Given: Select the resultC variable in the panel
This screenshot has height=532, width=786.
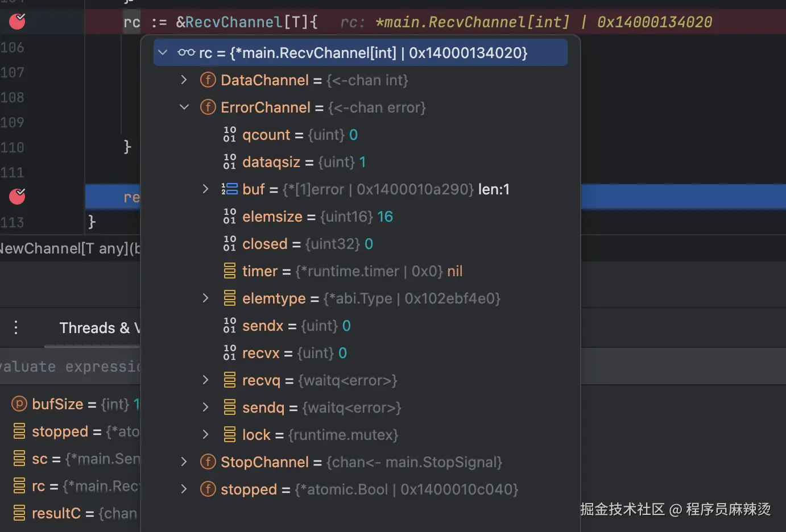Looking at the screenshot, I should tap(57, 513).
